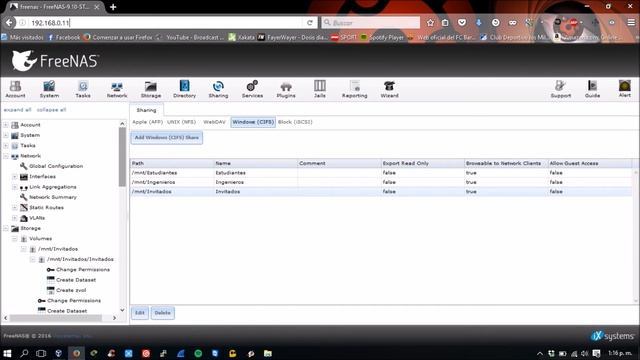The height and width of the screenshot is (360, 640).
Task: Click the Buscar search field
Action: point(371,23)
